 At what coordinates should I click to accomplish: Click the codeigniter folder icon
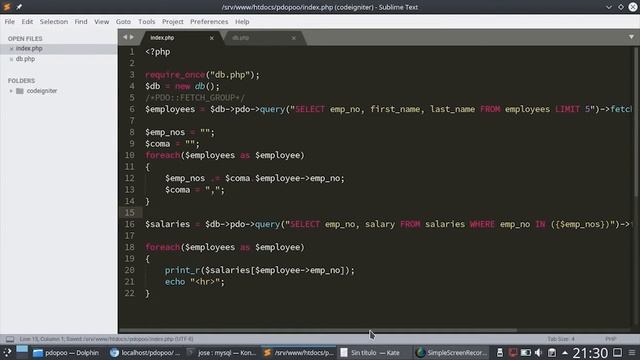(x=20, y=91)
